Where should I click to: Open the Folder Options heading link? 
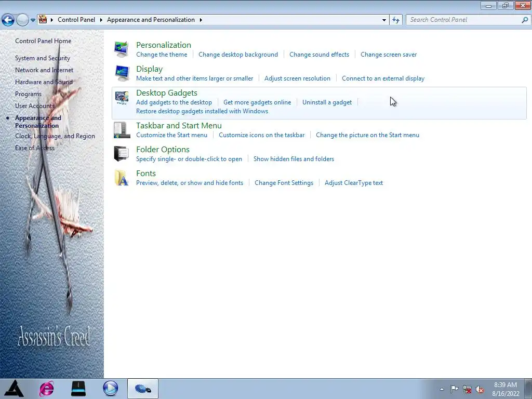point(163,149)
